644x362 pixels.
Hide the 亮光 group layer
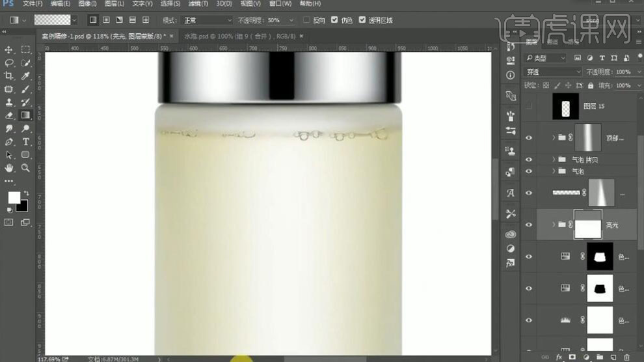pyautogui.click(x=529, y=225)
